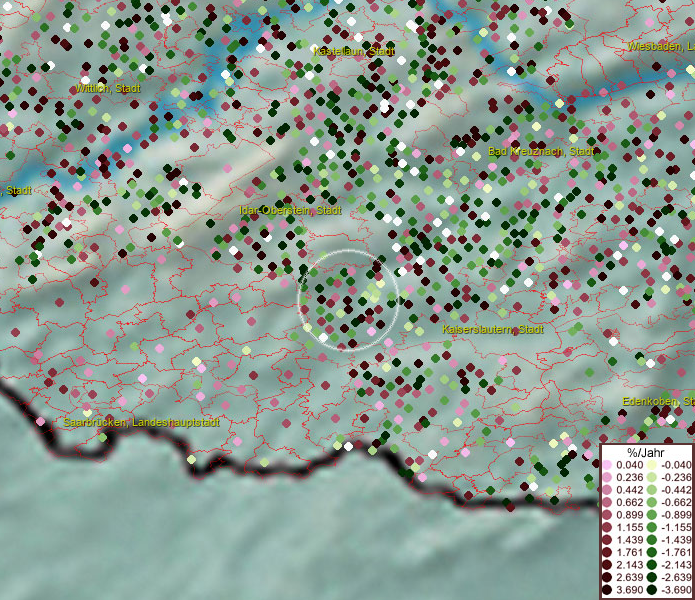Viewport: 695px width, 600px height.
Task: Click the legend value 1.439
Action: (x=629, y=540)
